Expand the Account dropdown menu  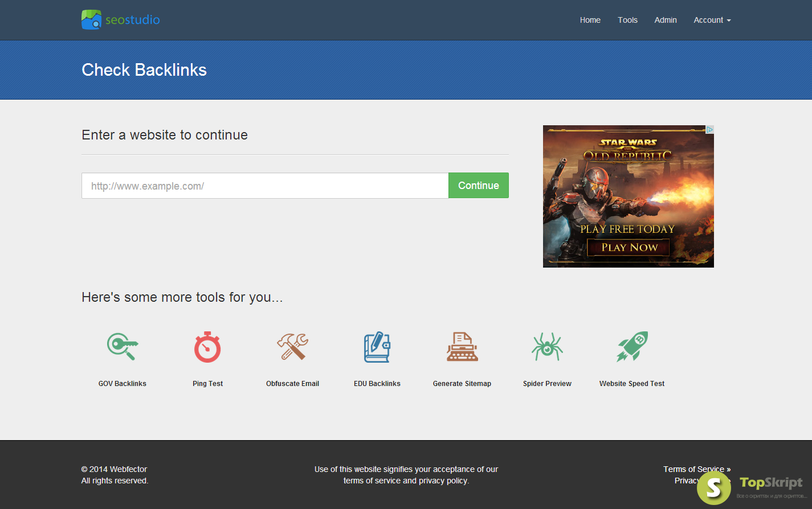click(x=712, y=20)
